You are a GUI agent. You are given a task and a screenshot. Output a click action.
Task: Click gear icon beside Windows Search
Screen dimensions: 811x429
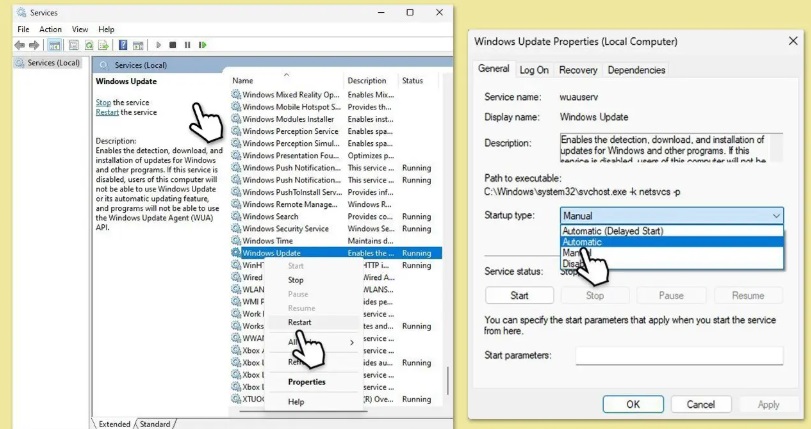236,216
